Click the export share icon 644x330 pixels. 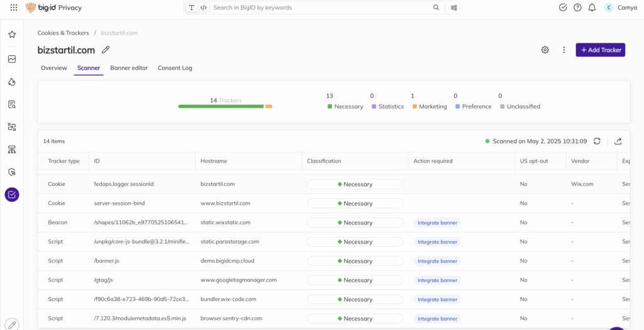pos(618,141)
